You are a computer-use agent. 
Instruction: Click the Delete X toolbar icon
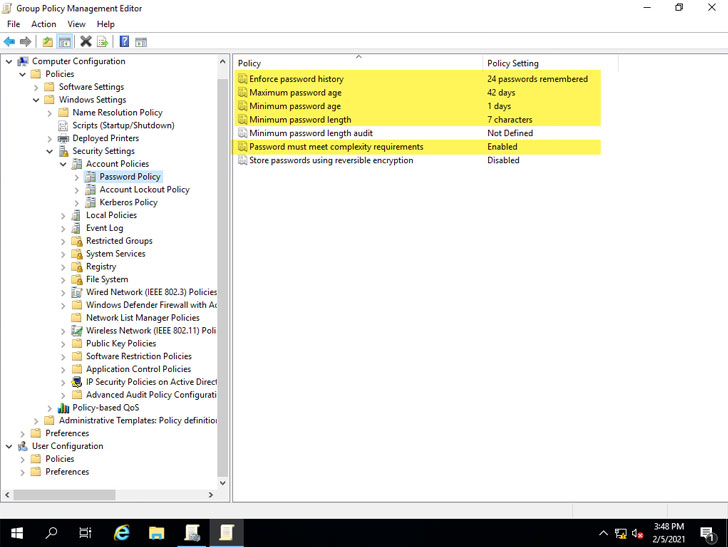point(86,42)
